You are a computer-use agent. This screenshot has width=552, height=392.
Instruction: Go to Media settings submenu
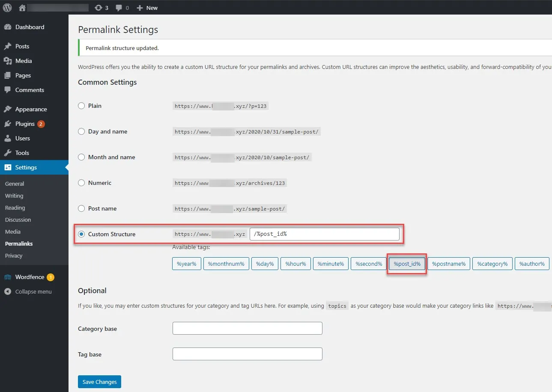point(13,232)
